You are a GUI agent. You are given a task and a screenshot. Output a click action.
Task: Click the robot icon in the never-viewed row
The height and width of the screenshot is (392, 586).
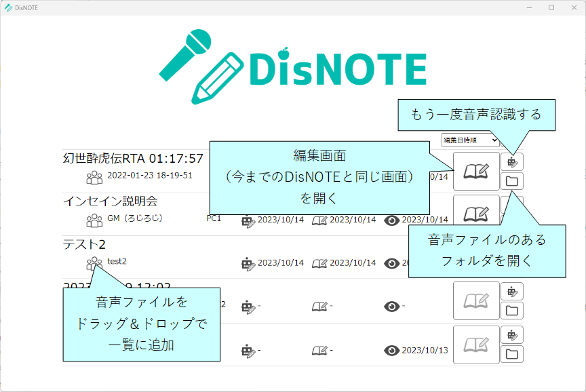point(248,307)
